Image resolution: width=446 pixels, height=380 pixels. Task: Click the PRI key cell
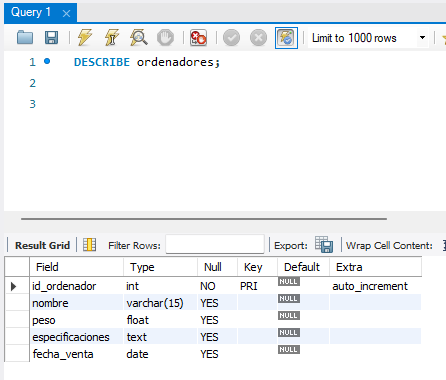point(257,286)
